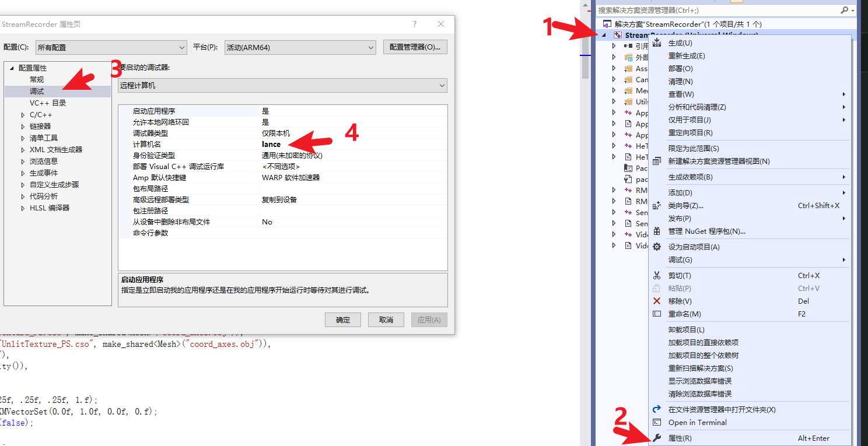This screenshot has height=446, width=868.
Task: Open the search options arrow in Solution Explorer
Action: tap(853, 10)
